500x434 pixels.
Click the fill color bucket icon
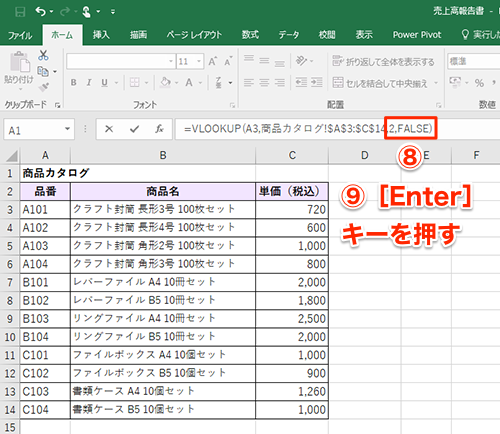[x=166, y=82]
